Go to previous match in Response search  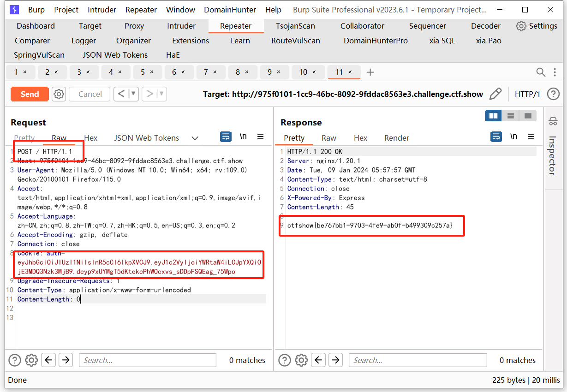point(319,360)
